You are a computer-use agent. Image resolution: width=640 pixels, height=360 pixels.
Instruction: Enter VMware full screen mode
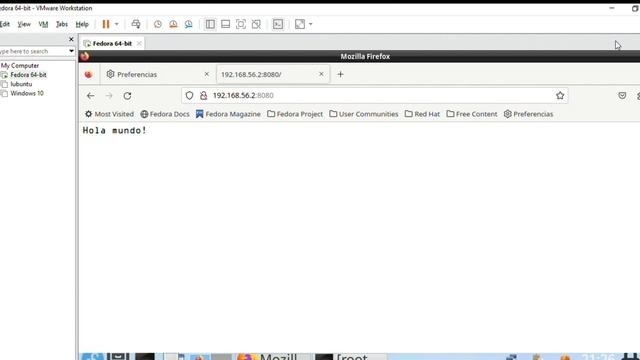241,24
